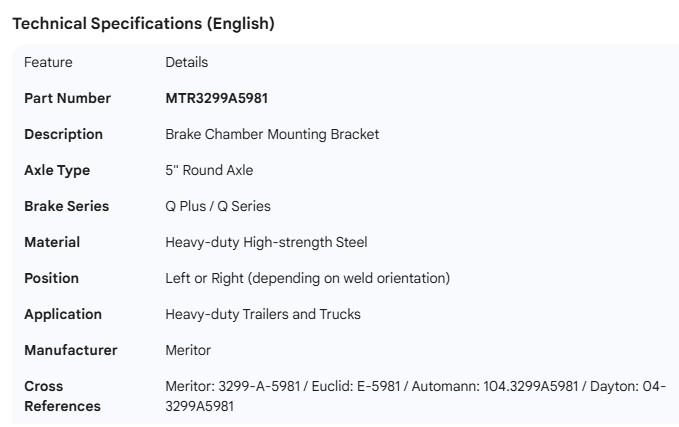Select the Cross References row label
679x427 pixels.
tap(62, 396)
